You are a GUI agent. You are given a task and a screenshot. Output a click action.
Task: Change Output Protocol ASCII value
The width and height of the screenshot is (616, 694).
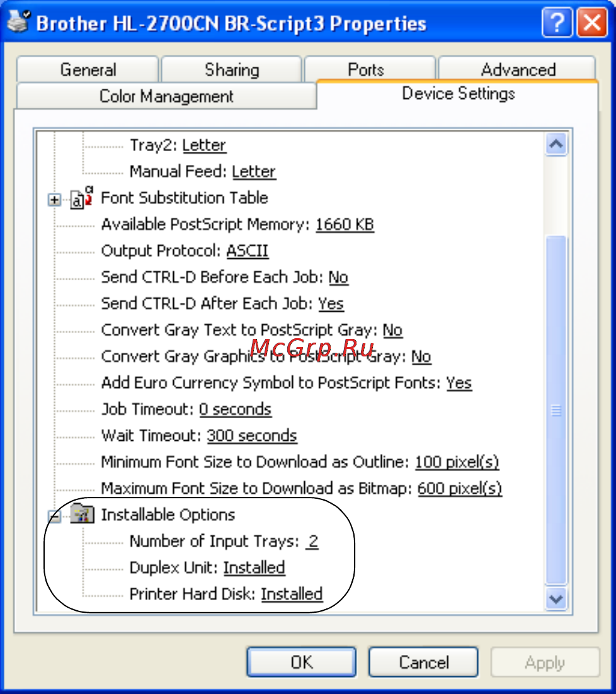click(248, 251)
